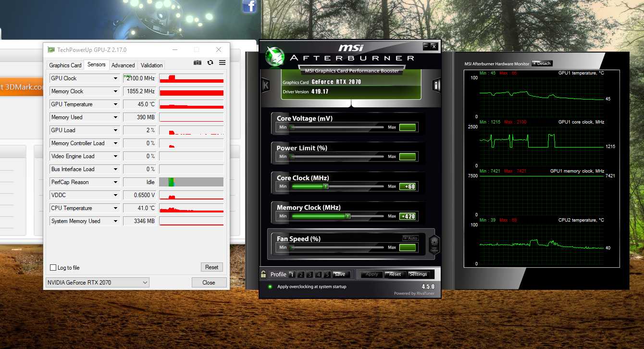This screenshot has width=644, height=349.
Task: Expand the VDDC sensor dropdown
Action: (x=115, y=195)
